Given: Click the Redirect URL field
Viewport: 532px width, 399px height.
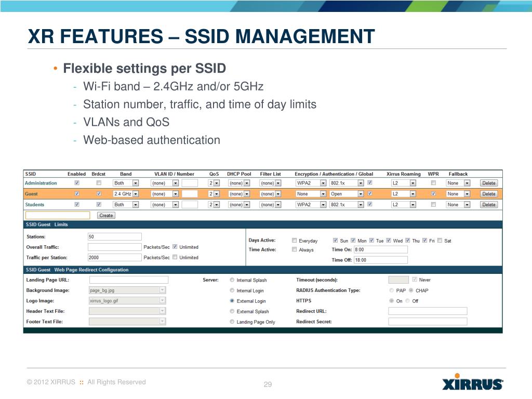Looking at the screenshot, I should [x=428, y=311].
